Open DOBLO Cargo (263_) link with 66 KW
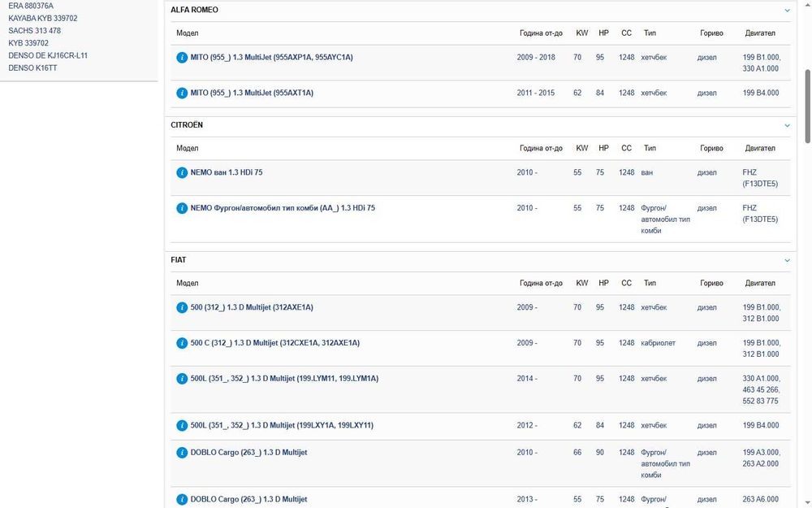The image size is (812, 508). coord(248,453)
